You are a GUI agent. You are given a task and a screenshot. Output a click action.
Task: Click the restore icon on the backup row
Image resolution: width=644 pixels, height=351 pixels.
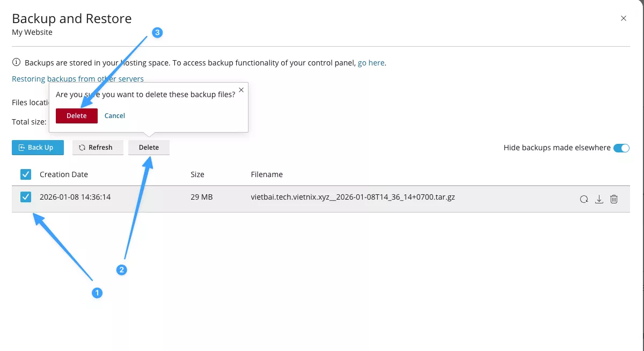[584, 199]
